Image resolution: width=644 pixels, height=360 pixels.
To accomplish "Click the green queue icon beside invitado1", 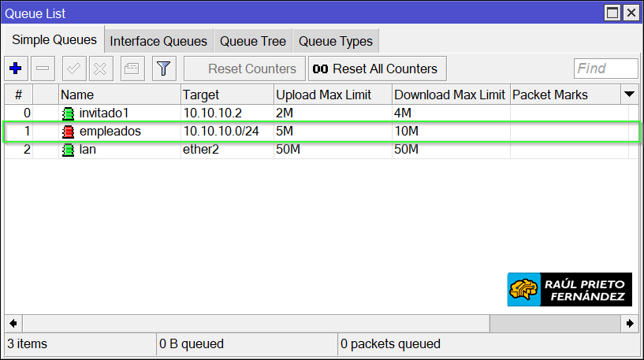I will (x=68, y=113).
